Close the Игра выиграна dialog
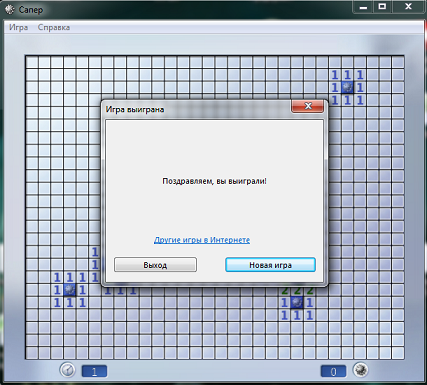The height and width of the screenshot is (385, 427). pyautogui.click(x=308, y=106)
